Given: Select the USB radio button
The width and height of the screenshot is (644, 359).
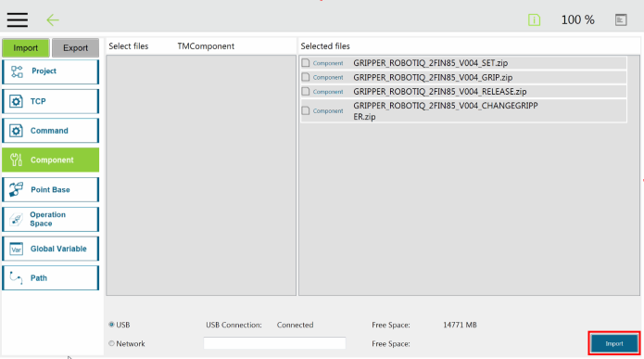Looking at the screenshot, I should click(x=111, y=325).
